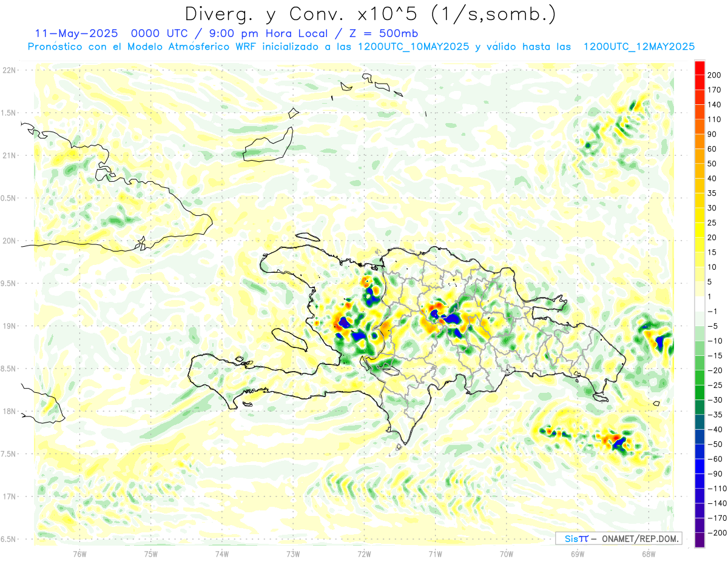Click the "19N" latitude label
This screenshot has height=562, width=728.
pos(9,326)
